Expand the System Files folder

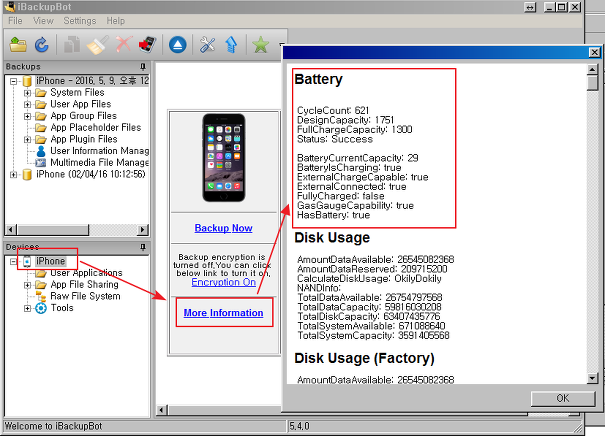coord(27,93)
